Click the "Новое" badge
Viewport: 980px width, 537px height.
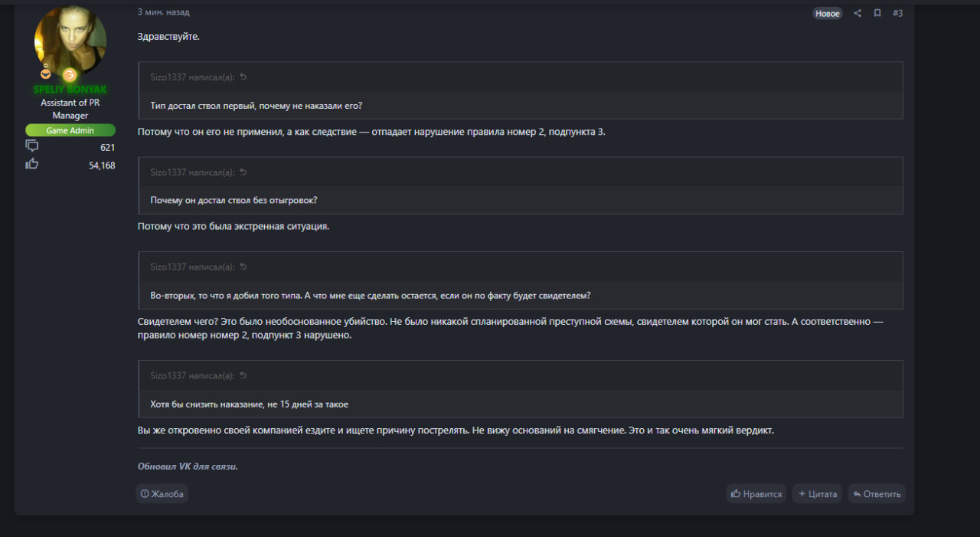pyautogui.click(x=827, y=13)
